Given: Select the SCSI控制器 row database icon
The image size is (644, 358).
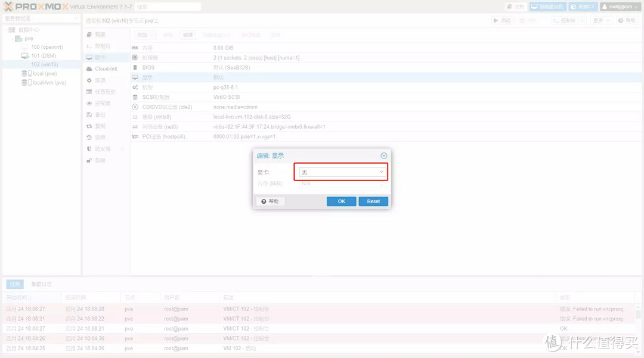Looking at the screenshot, I should [x=135, y=97].
